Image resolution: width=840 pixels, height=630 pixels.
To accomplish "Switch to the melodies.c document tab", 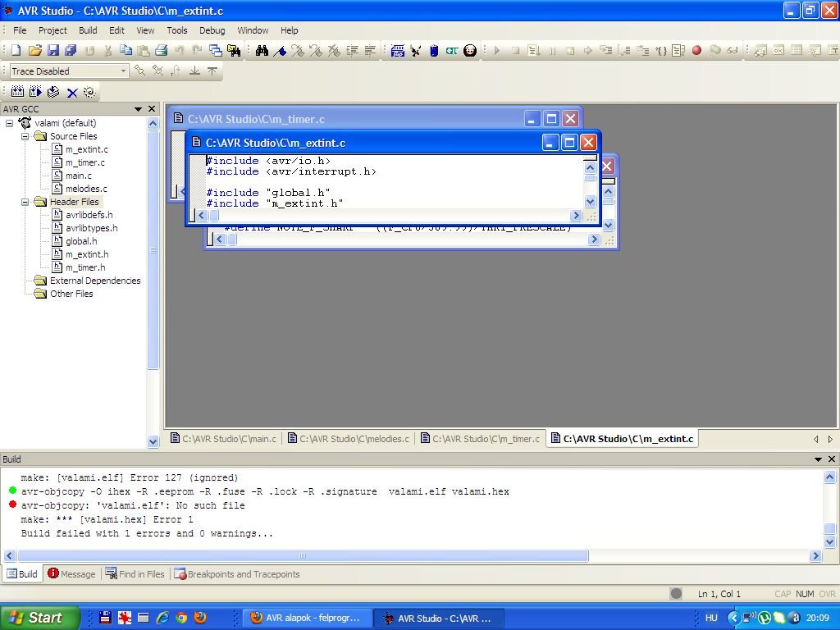I will pos(348,439).
